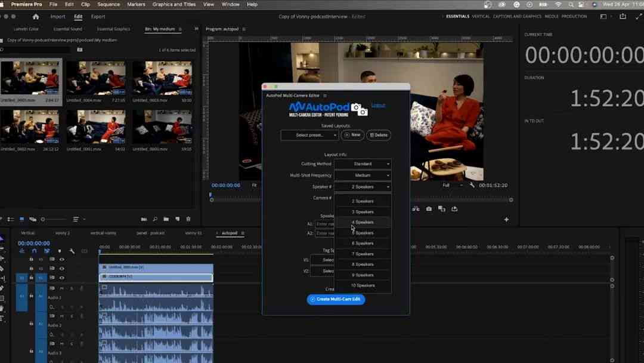
Task: Toggle eye visibility of top video track
Action: [61, 259]
